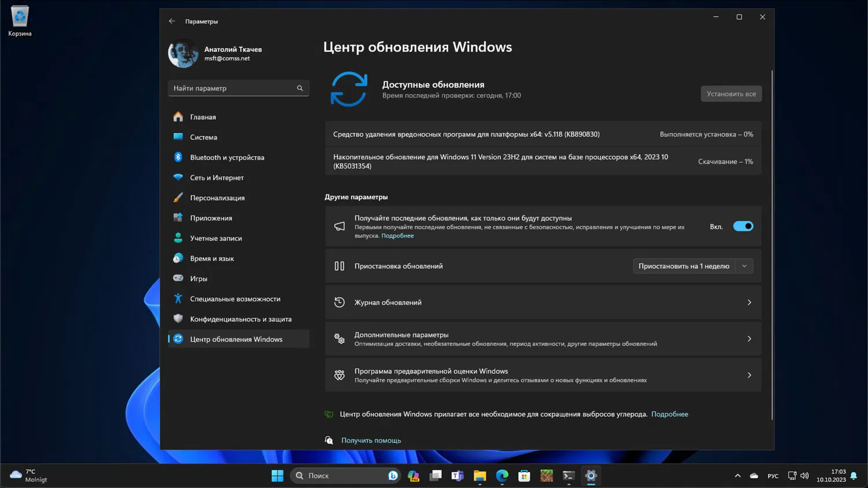This screenshot has width=868, height=488.
Task: Open Приложения settings section
Action: pyautogui.click(x=238, y=218)
